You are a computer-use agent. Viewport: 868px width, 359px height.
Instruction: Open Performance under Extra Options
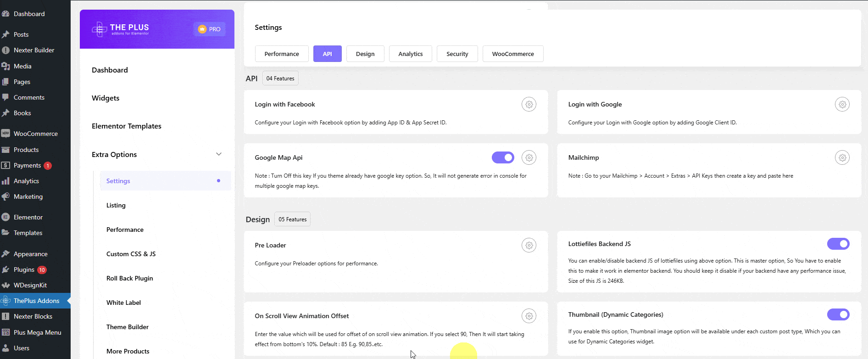[x=125, y=230]
